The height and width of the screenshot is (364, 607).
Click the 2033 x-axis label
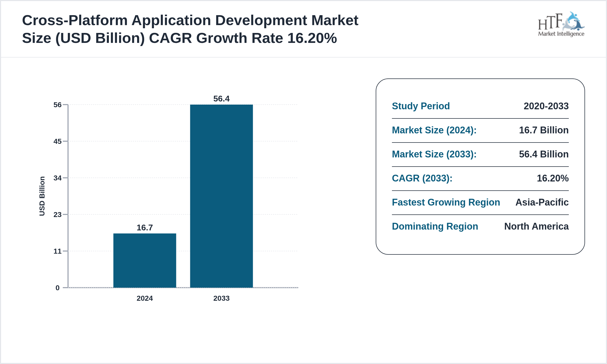point(221,298)
